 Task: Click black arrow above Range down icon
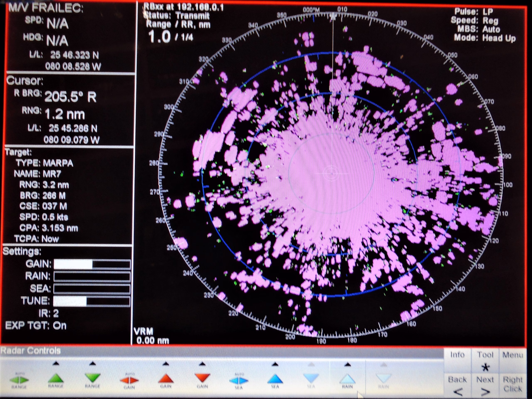[x=93, y=364]
